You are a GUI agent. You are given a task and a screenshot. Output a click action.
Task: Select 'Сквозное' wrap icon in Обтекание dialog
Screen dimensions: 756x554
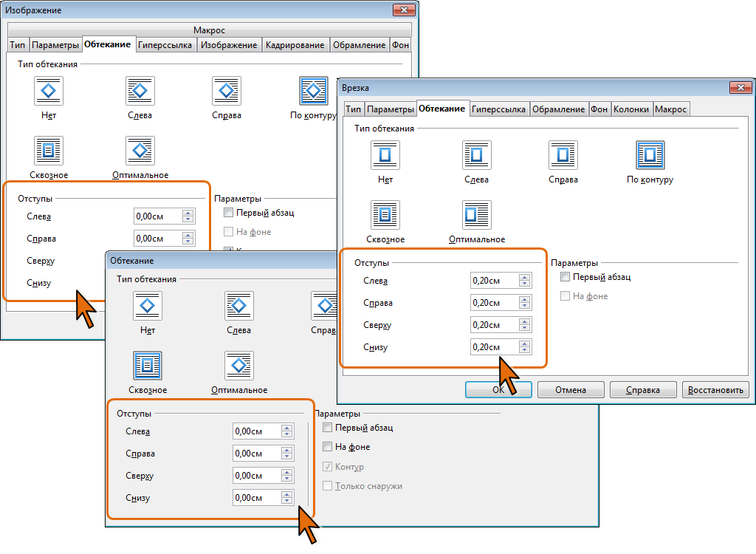[148, 366]
